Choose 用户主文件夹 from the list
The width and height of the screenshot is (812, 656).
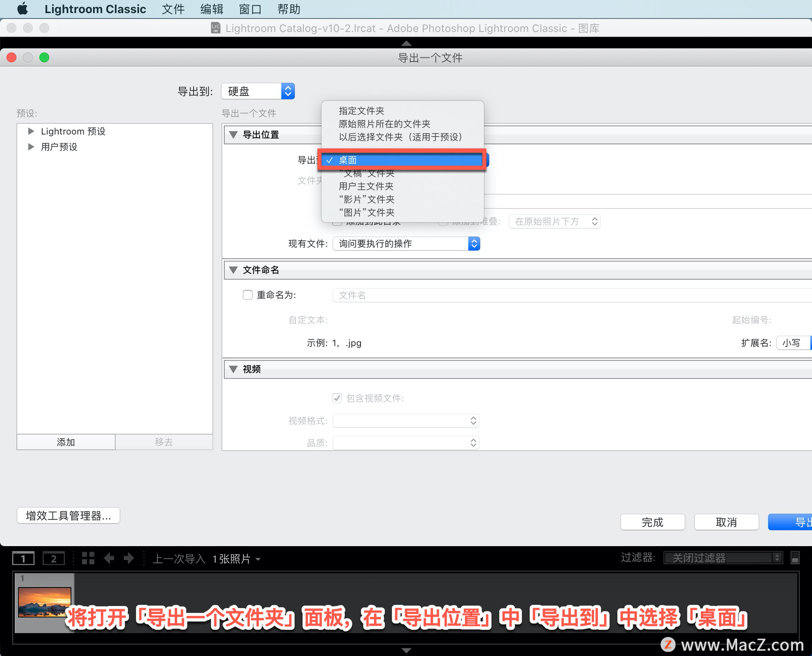[402, 186]
